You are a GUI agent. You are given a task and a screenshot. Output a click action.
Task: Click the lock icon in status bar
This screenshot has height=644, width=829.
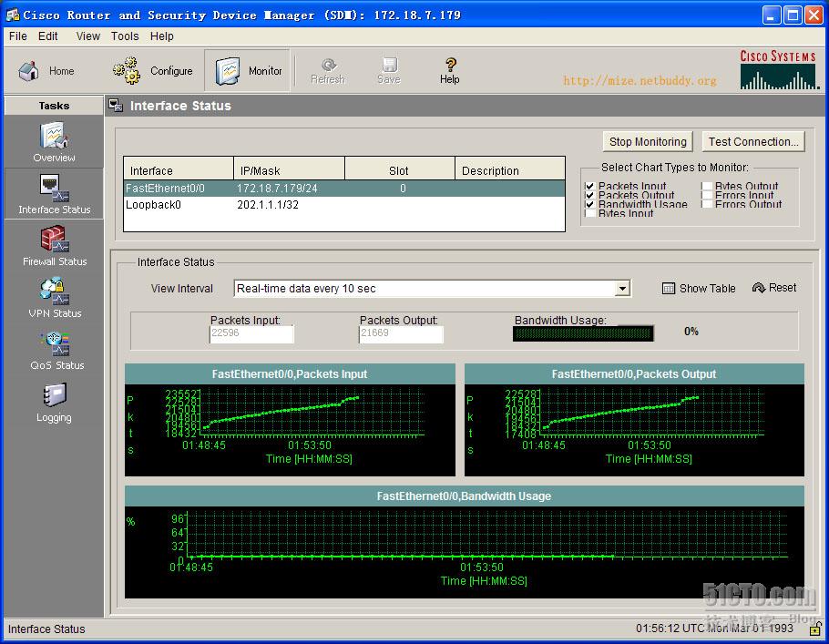815,629
